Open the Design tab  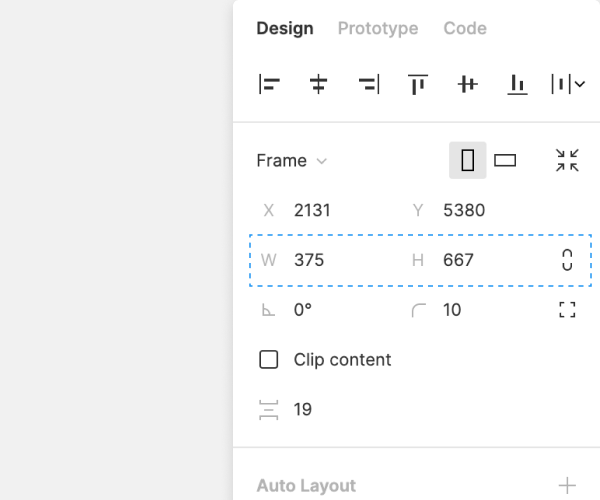285,28
